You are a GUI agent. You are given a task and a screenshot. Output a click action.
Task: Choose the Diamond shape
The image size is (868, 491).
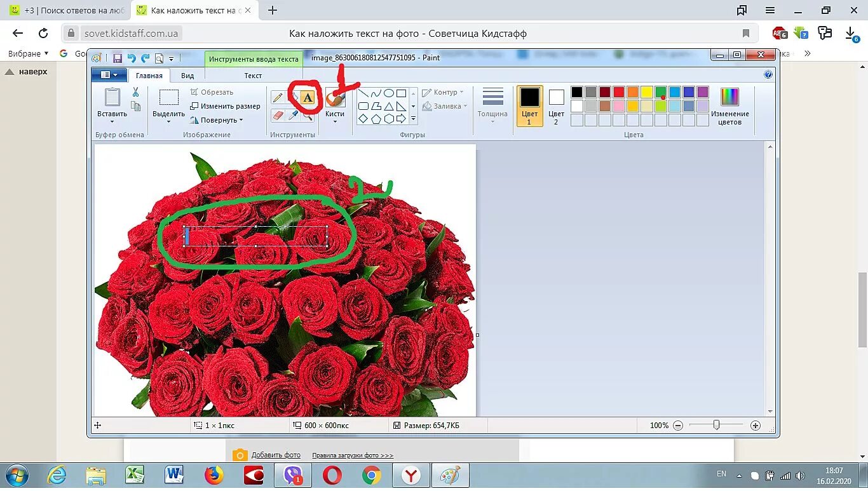pos(363,118)
